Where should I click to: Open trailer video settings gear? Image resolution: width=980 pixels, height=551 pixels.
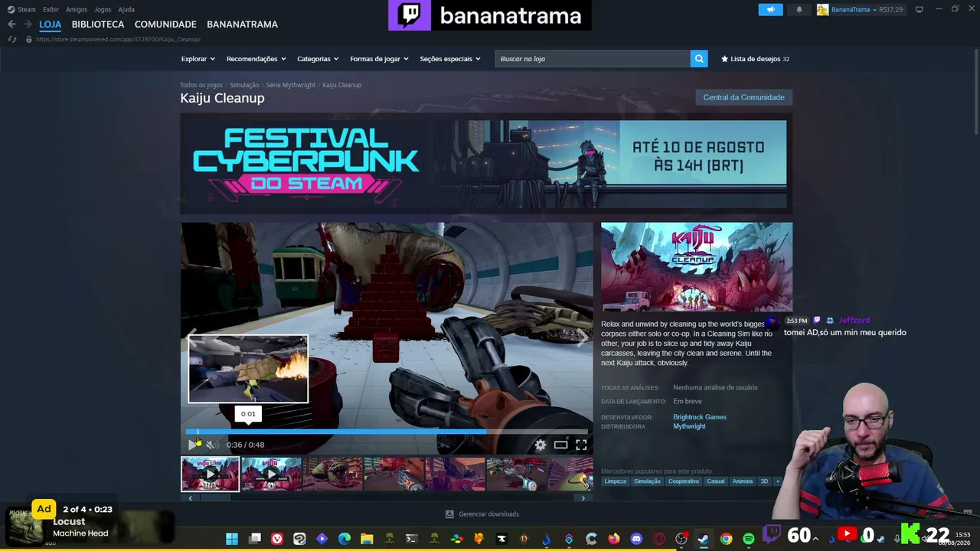(x=541, y=445)
